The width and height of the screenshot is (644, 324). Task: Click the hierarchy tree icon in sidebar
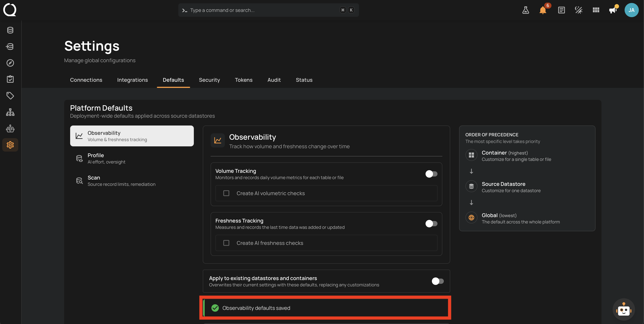[x=10, y=112]
